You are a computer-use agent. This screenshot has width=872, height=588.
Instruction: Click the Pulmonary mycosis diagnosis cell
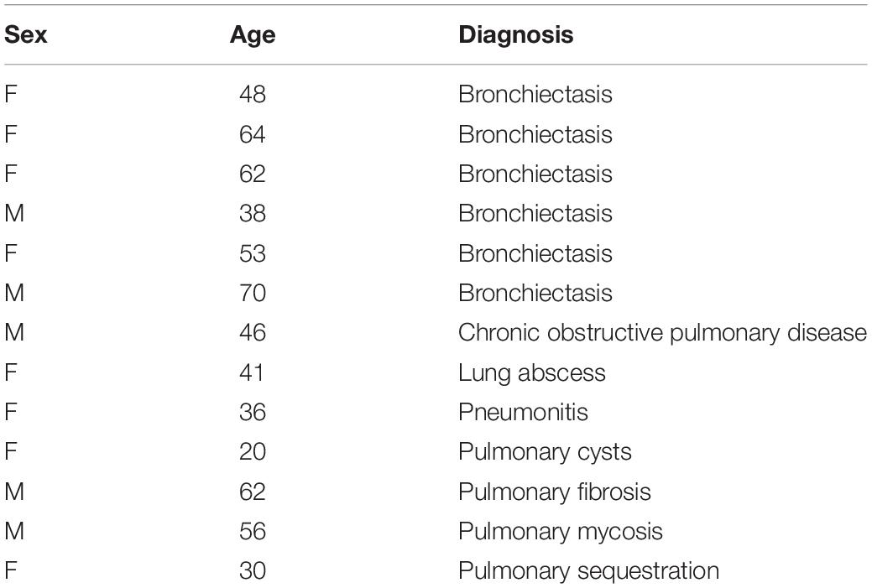click(560, 532)
